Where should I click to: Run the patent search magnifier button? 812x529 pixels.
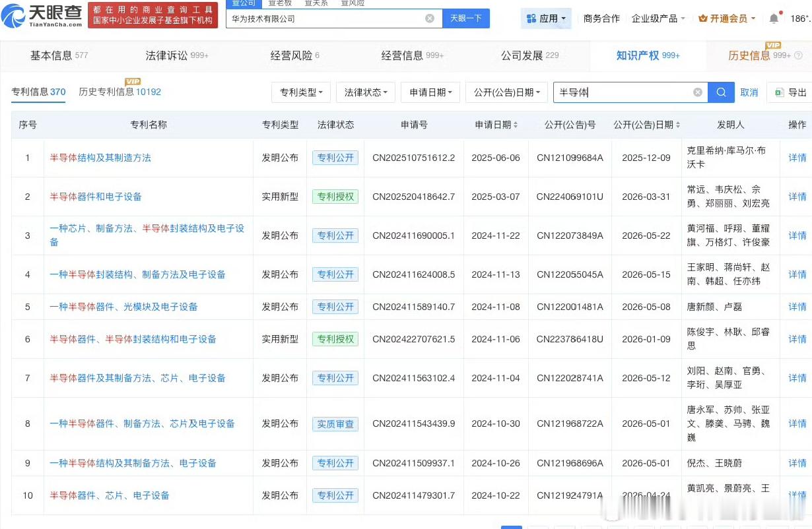point(722,92)
